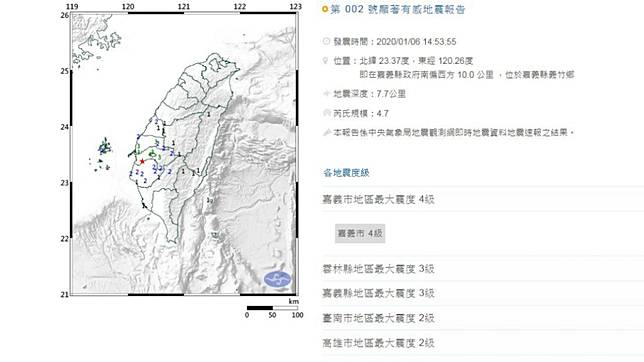Screen dimensions: 644x362
Task: Click the time value 2020/01/06 14:53:55
Action: point(416,42)
